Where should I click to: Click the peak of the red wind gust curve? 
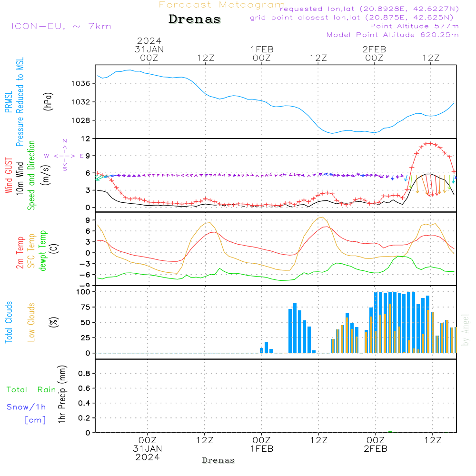(428, 143)
